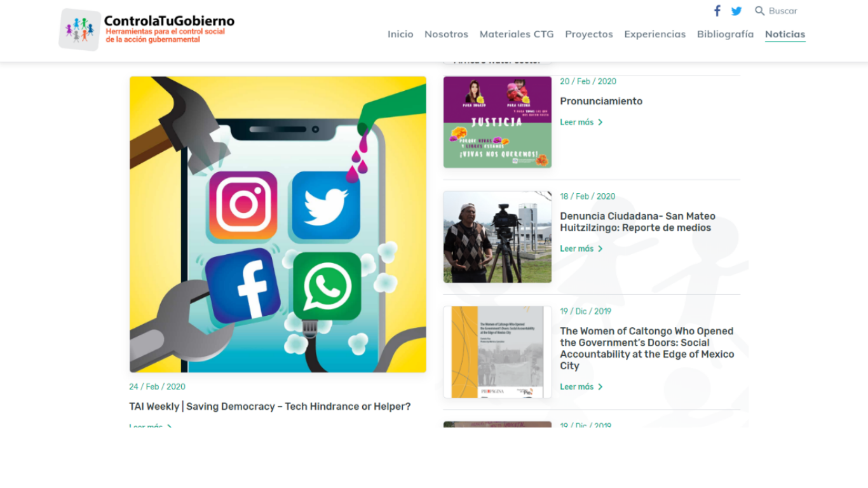Open the Bibliografía section
Screen dimensions: 868x488
(x=725, y=34)
